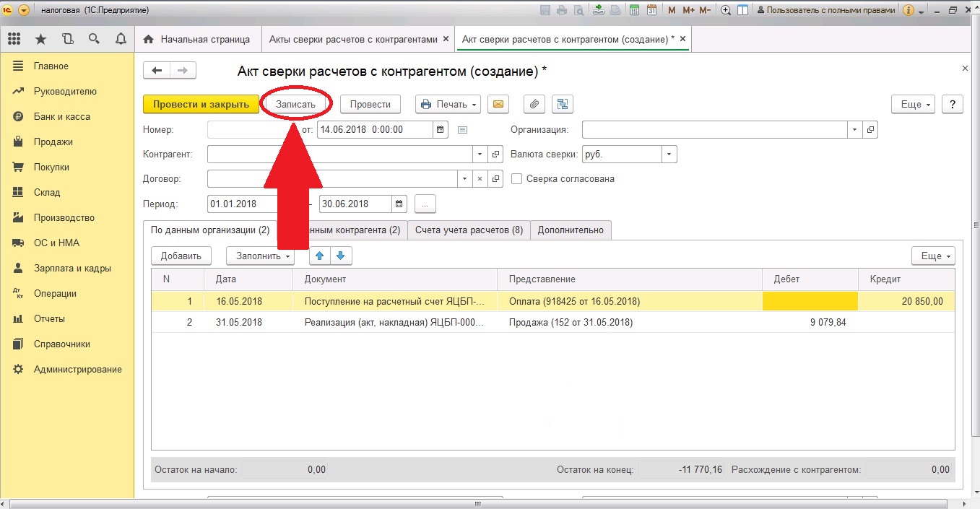Screen dimensions: 980x509
Task: Open calendar picker for document date
Action: [x=440, y=130]
